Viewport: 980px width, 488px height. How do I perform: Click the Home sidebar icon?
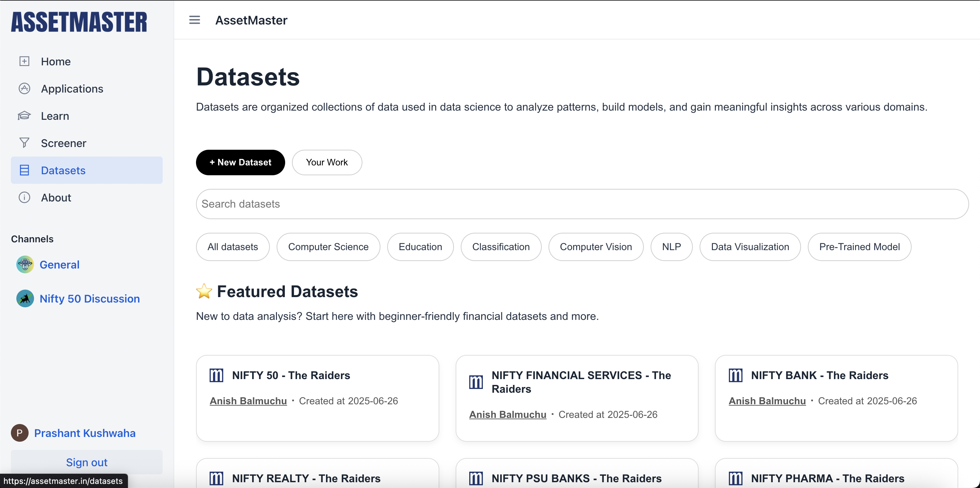24,61
